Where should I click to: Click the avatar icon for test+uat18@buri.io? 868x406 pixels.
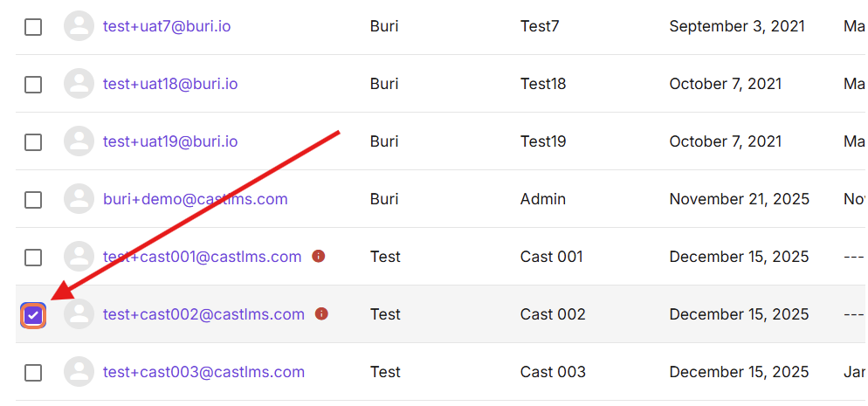[x=79, y=84]
